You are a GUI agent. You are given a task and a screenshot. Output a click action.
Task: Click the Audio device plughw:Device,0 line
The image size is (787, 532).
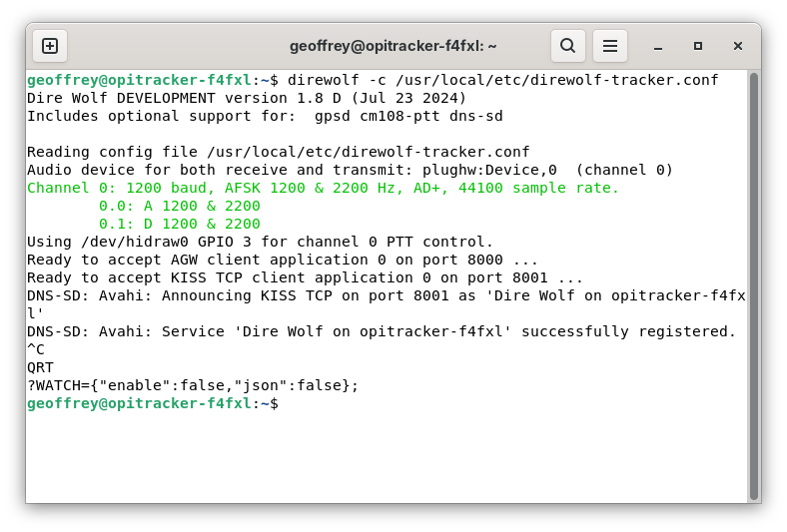[x=350, y=170]
